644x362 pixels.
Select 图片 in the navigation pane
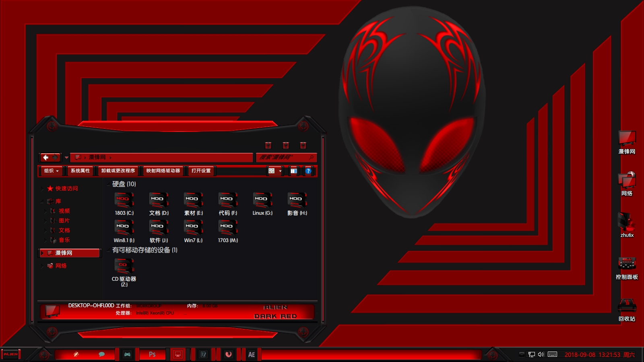60,221
